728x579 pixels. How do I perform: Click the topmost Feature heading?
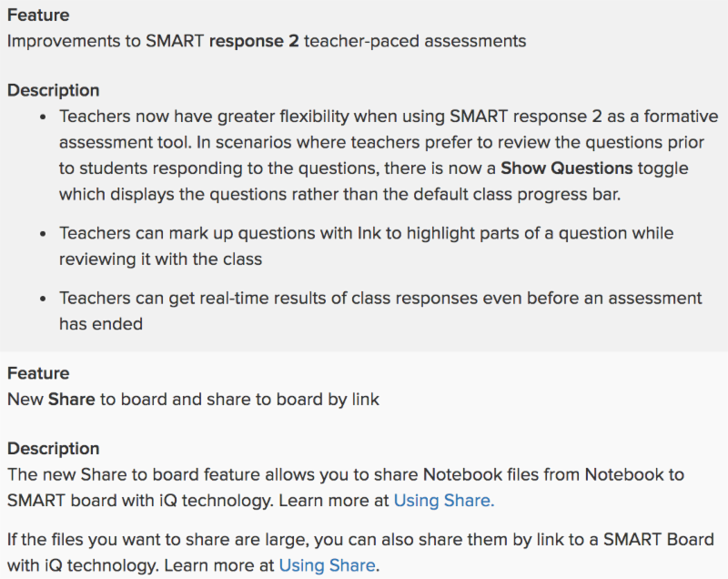click(x=38, y=15)
